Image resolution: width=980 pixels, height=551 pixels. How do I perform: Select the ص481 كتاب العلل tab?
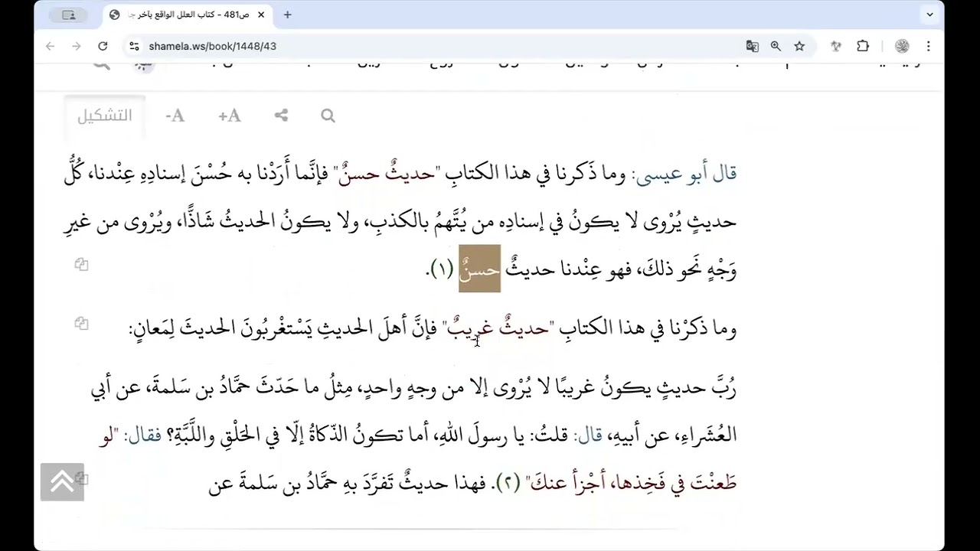tap(189, 15)
